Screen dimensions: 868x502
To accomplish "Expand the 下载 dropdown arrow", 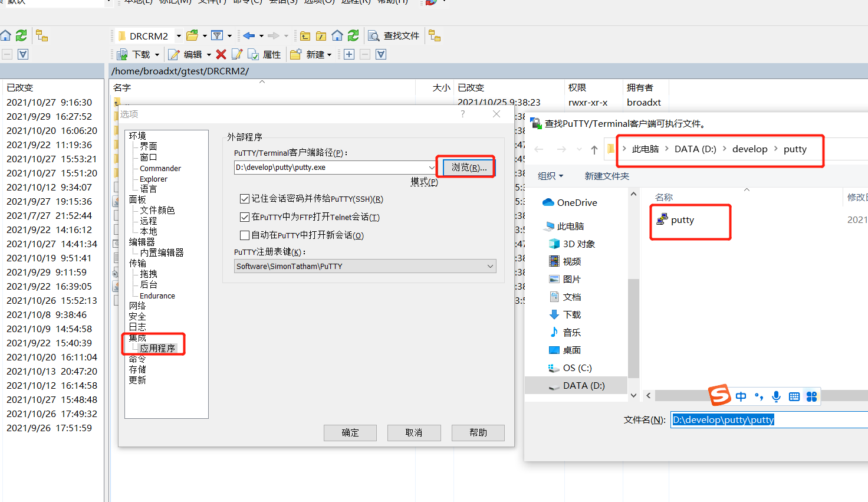I will click(x=157, y=54).
